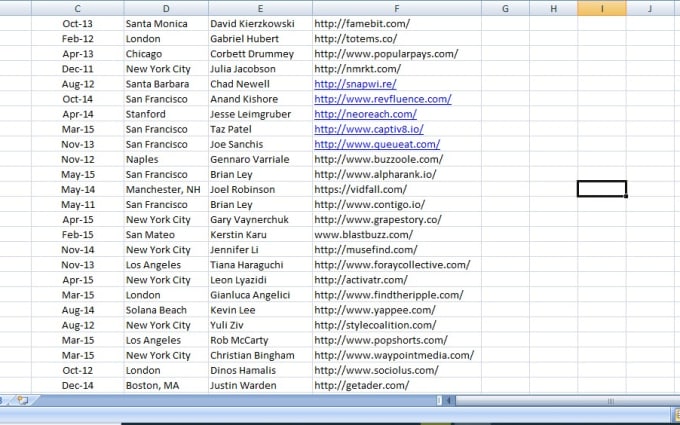
Task: Select column C header
Action: point(77,8)
